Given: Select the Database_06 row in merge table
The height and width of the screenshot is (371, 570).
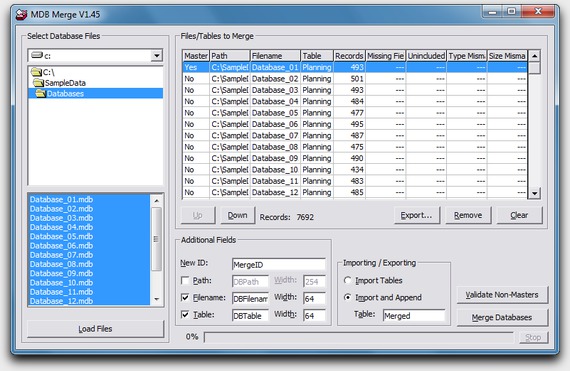Looking at the screenshot, I should [355, 124].
